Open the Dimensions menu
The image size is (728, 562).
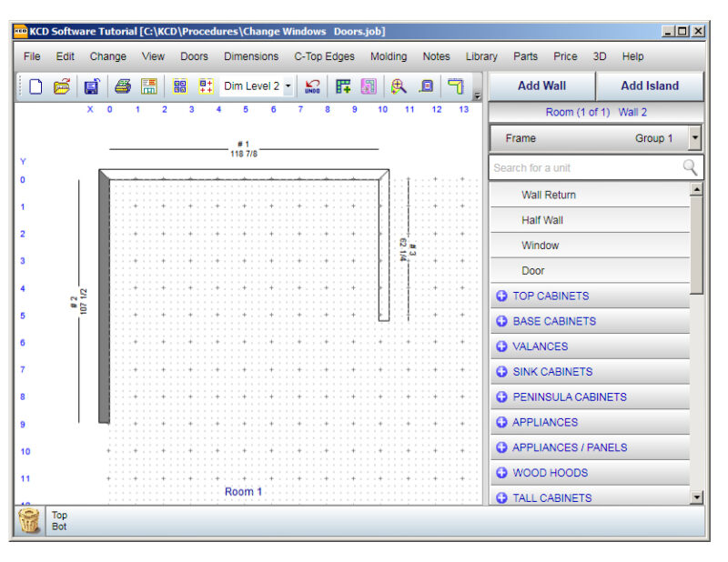[x=251, y=56]
